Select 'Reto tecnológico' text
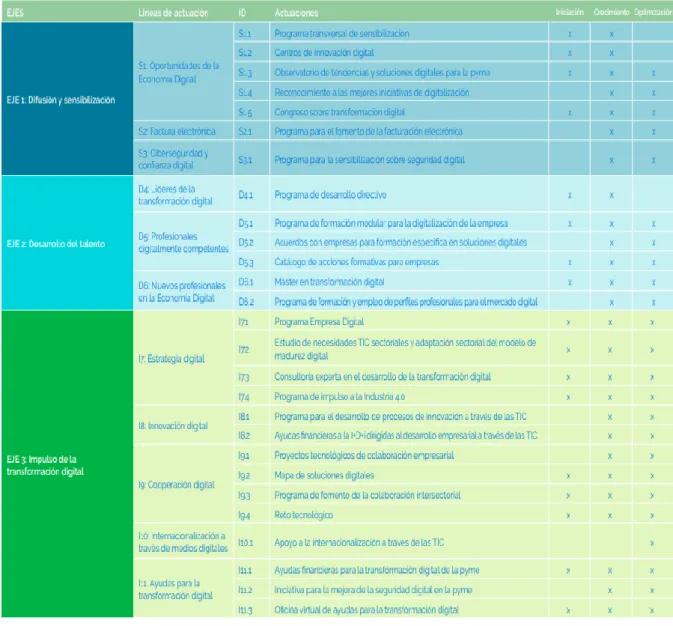 click(x=303, y=515)
